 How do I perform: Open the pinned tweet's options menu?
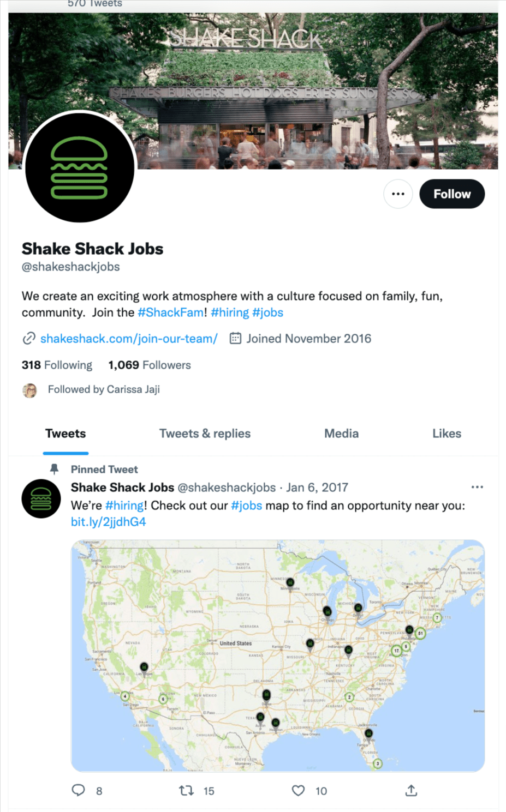pos(477,487)
